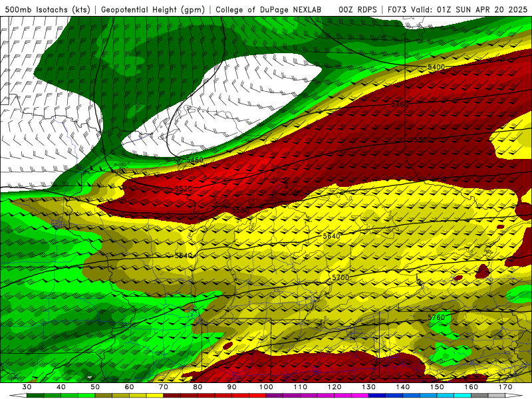
Task: Click the 160 value on the color scale
Action: (471, 387)
